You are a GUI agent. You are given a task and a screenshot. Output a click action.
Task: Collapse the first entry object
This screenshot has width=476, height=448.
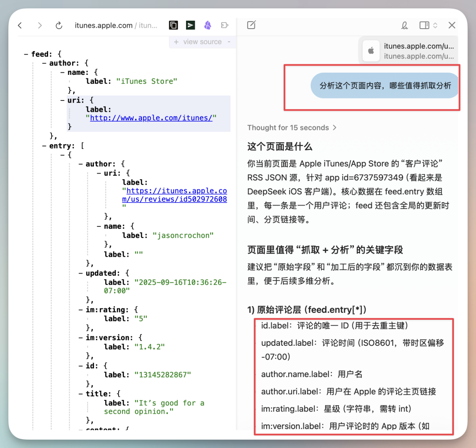(x=63, y=155)
